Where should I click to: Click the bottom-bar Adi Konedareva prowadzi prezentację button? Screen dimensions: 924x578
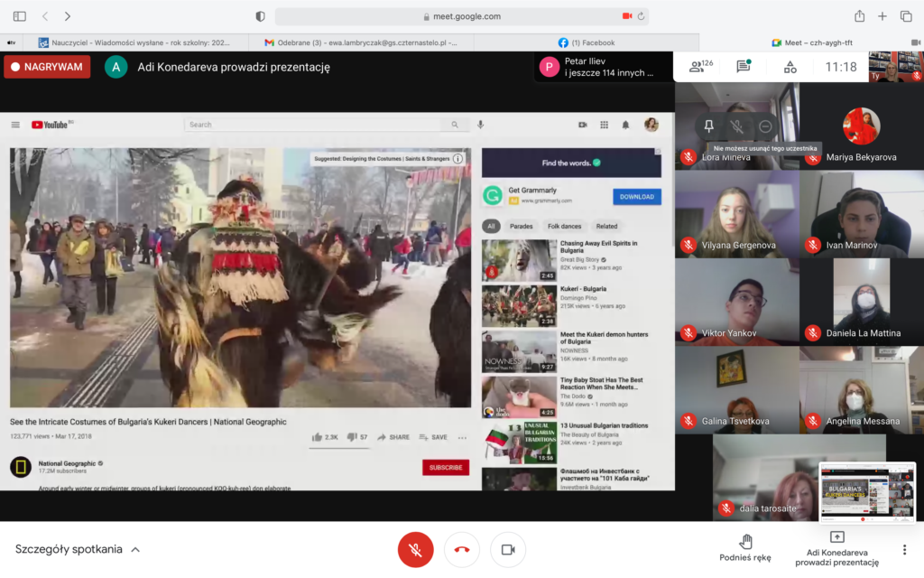[x=836, y=548]
